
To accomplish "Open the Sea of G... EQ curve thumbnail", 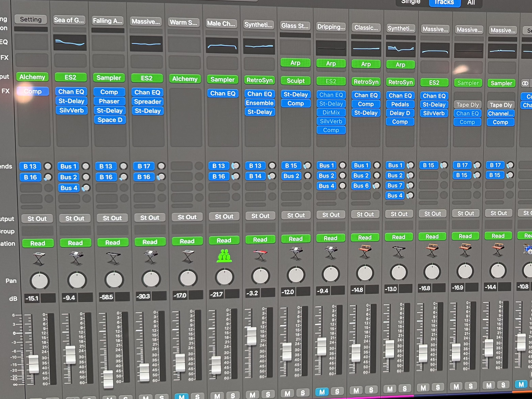I will pos(70,43).
